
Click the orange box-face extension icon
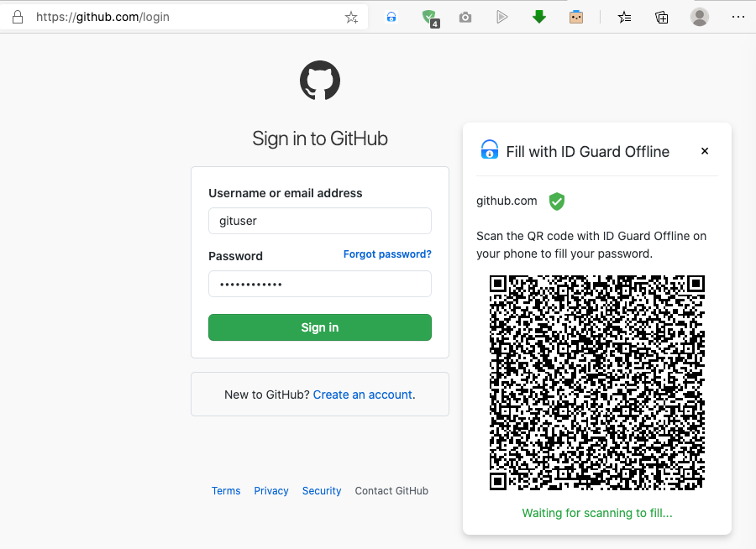click(576, 18)
